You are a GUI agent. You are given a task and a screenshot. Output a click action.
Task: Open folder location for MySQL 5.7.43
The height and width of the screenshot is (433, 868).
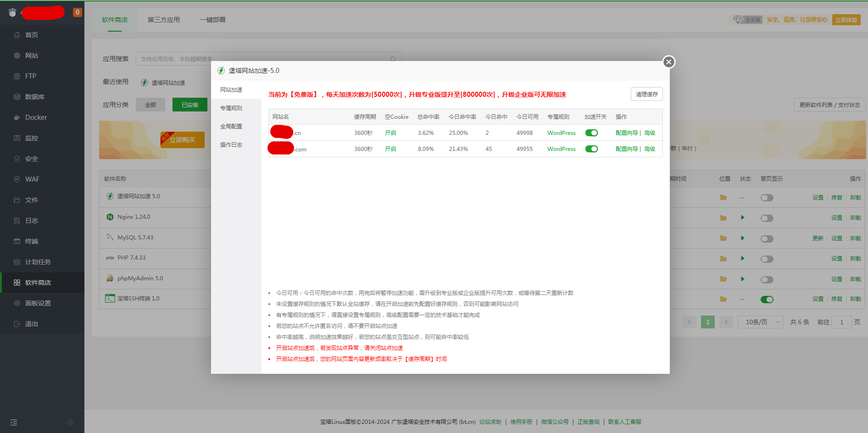723,238
